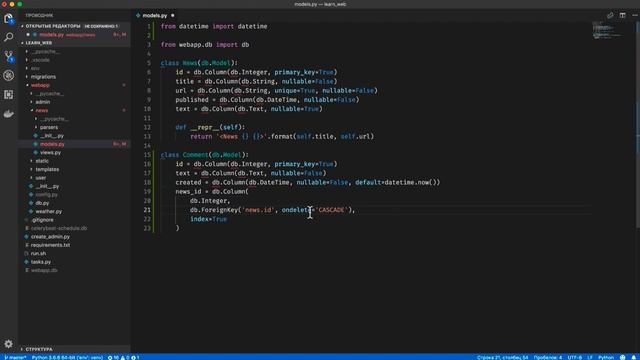The image size is (640, 360).
Task: Click Python interpreter selector in status bar
Action: [x=67, y=357]
